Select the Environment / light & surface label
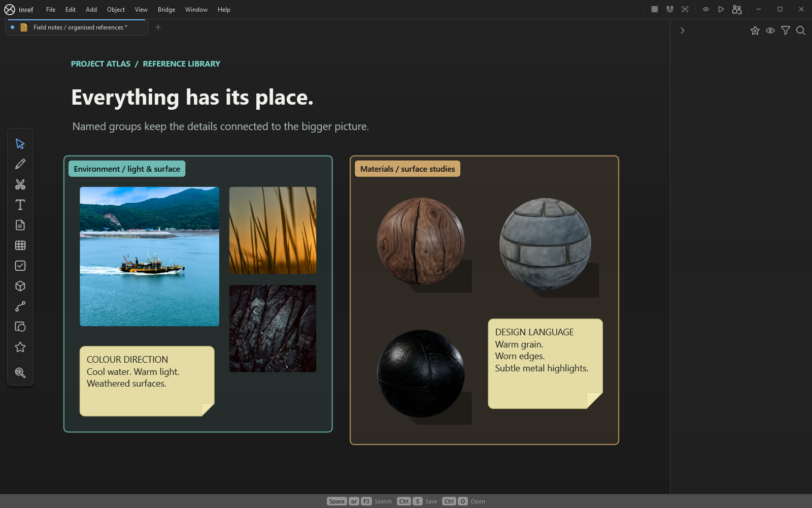Image resolution: width=812 pixels, height=508 pixels. pyautogui.click(x=127, y=169)
